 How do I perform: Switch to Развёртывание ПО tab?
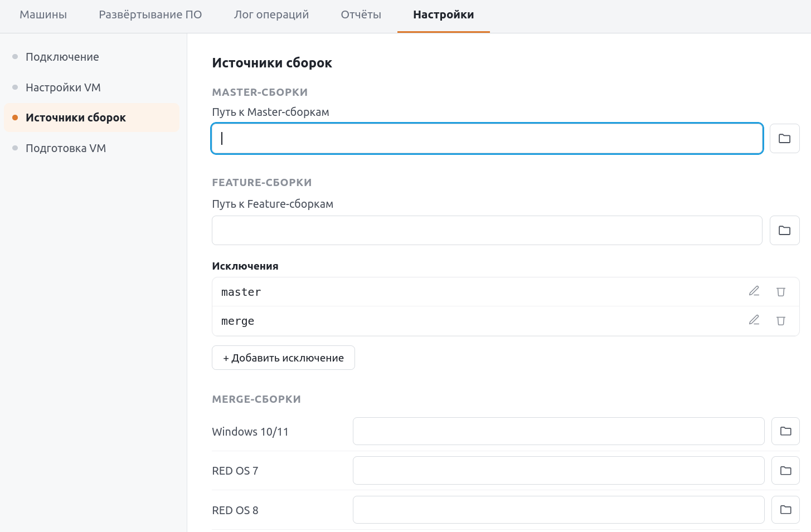click(x=150, y=15)
